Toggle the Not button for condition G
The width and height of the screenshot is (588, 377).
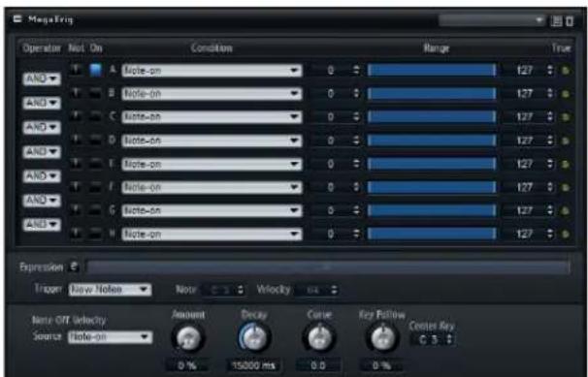tap(76, 210)
